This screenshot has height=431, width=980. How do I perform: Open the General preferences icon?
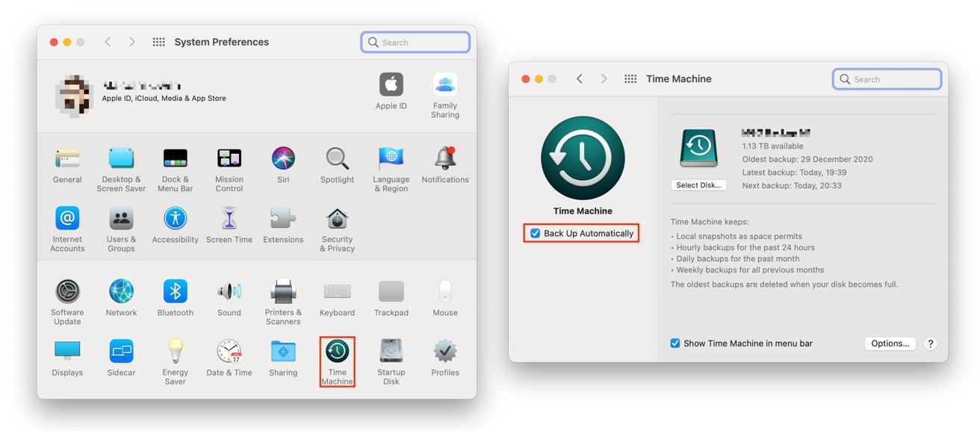click(67, 158)
